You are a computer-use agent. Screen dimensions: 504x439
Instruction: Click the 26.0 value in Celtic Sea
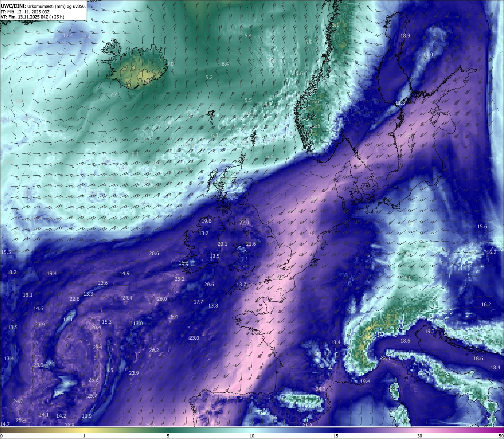(162, 299)
